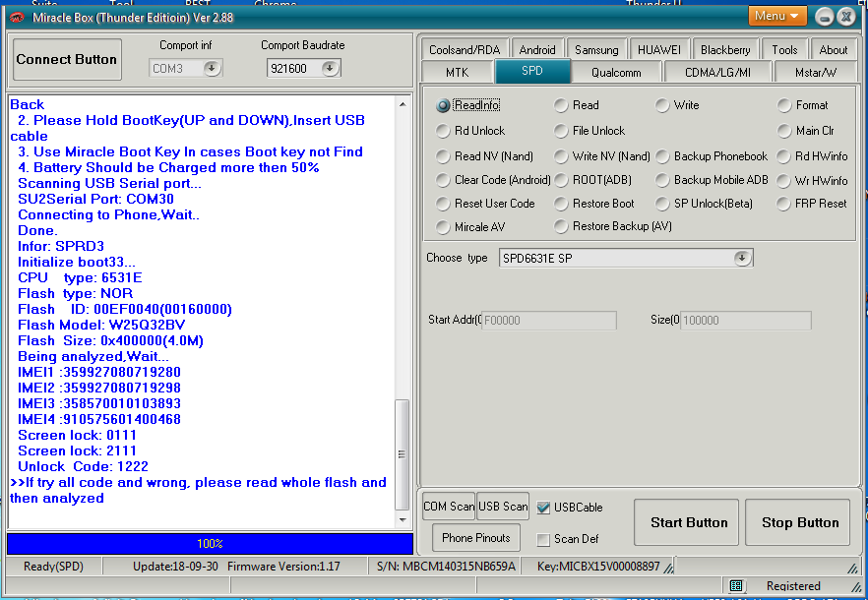
Task: Open the CDMA/LG/MI tab
Action: tap(717, 72)
